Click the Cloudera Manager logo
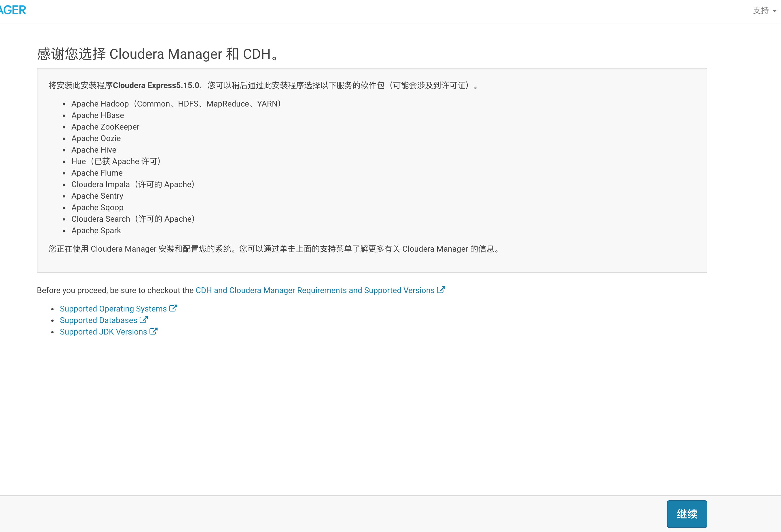Viewport: 781px width, 532px height. click(x=13, y=10)
